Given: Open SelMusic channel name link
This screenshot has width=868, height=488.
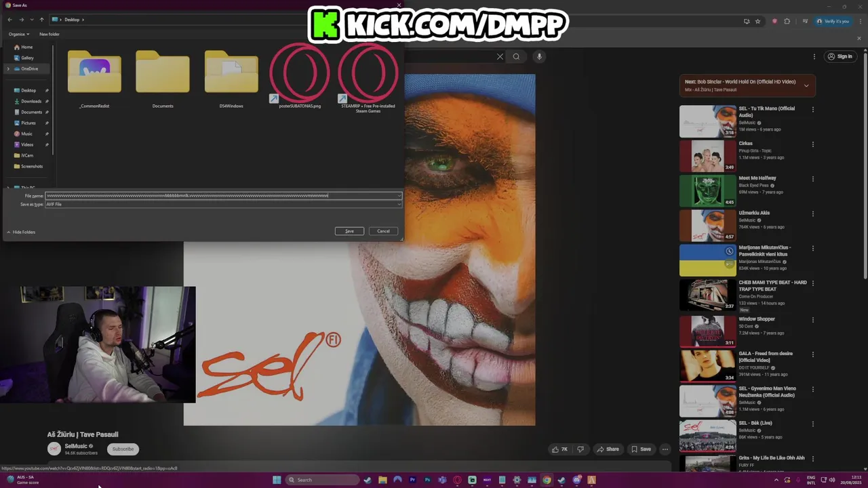Looking at the screenshot, I should point(76,446).
